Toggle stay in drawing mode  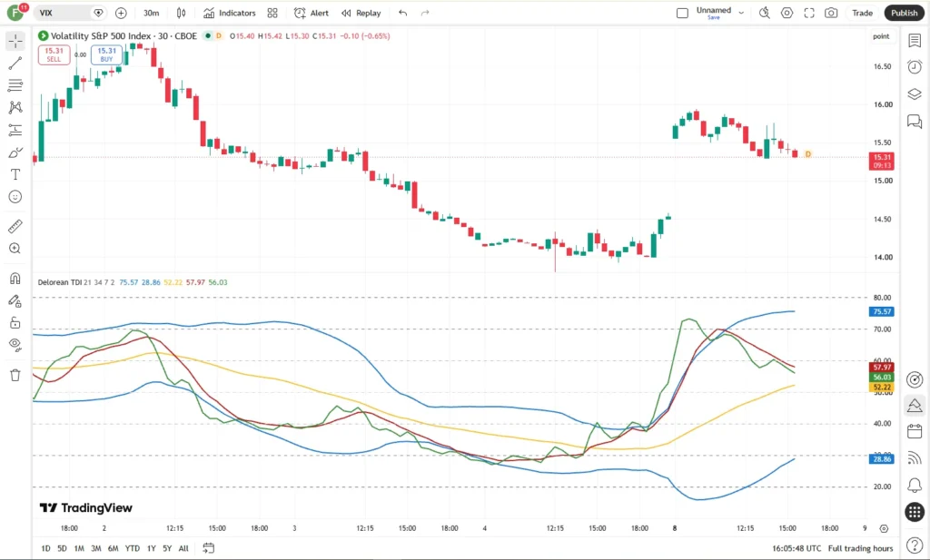[x=15, y=301]
